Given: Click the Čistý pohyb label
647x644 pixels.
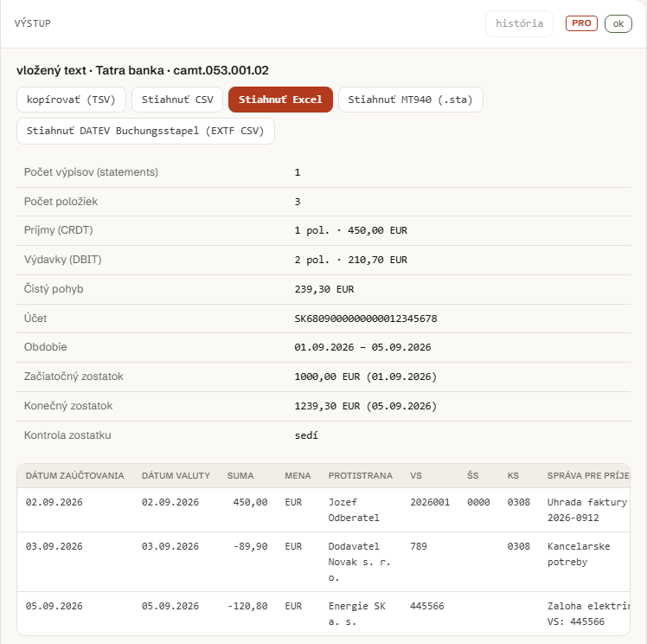Looking at the screenshot, I should pos(54,289).
